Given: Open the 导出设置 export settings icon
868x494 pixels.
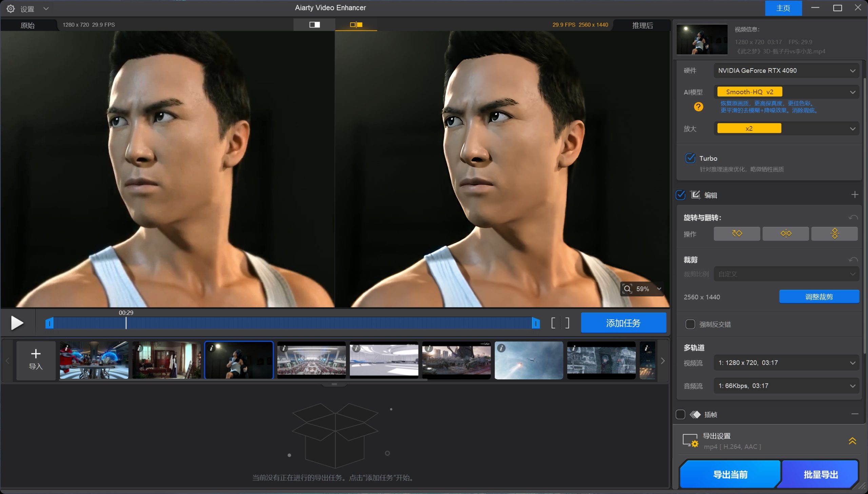Looking at the screenshot, I should [x=690, y=441].
